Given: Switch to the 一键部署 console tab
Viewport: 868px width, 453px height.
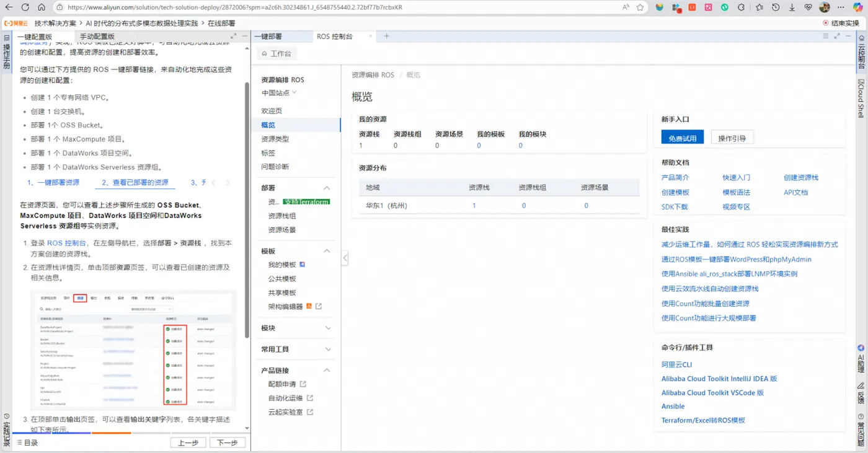Looking at the screenshot, I should pos(268,37).
